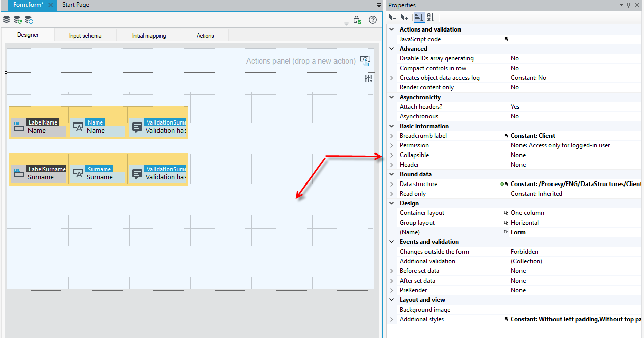Collapse all property categories in Properties toolbar
The image size is (644, 338).
393,17
